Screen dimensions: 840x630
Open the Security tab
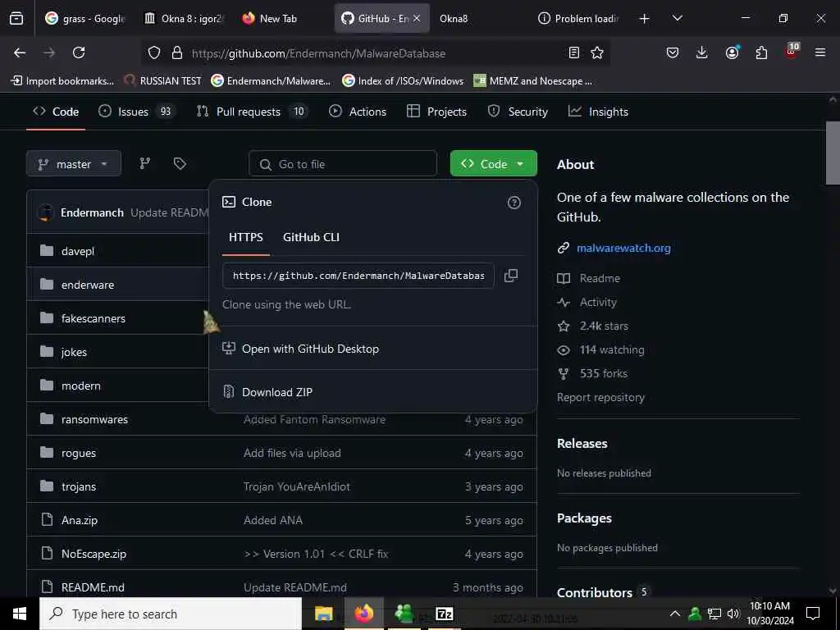click(518, 112)
